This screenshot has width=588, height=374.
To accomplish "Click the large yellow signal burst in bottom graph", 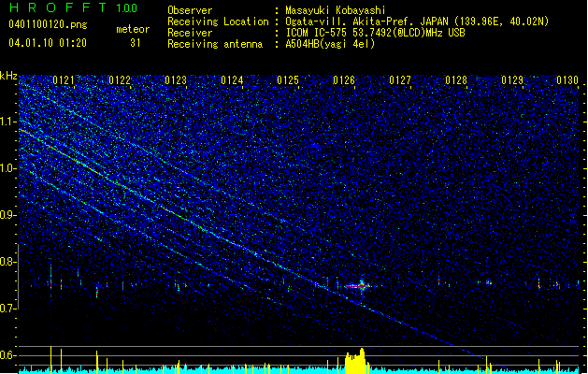I will (355, 361).
